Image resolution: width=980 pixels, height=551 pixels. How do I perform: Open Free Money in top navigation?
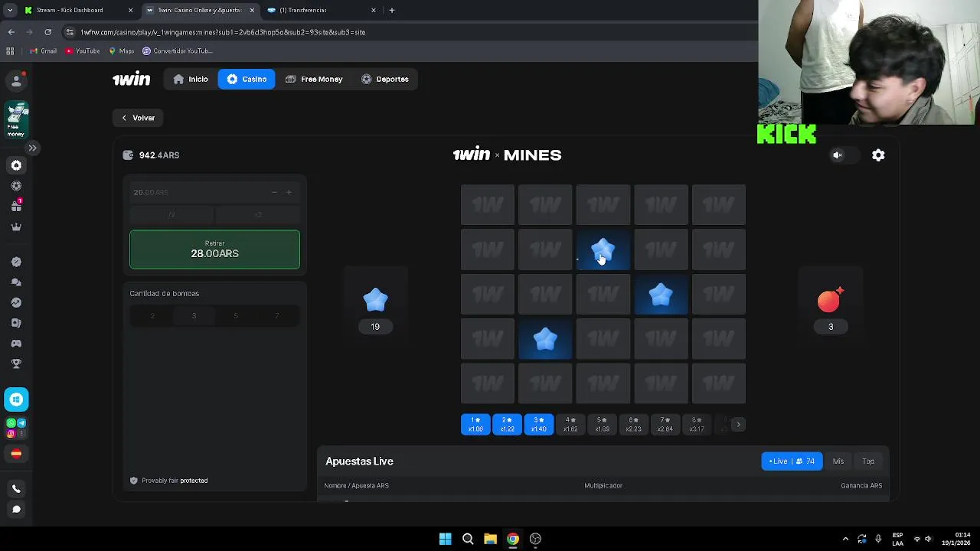click(314, 79)
